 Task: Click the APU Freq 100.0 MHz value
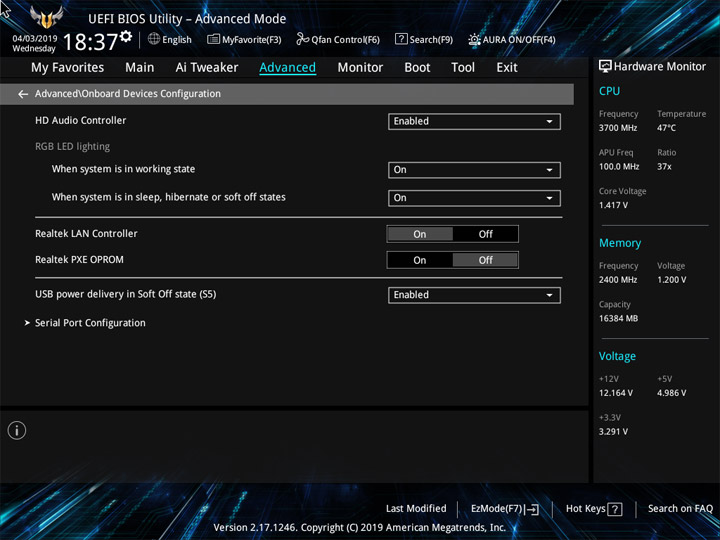click(619, 167)
